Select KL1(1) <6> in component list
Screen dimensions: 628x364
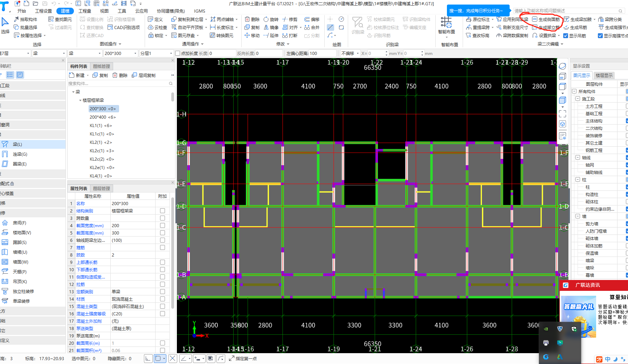click(101, 125)
